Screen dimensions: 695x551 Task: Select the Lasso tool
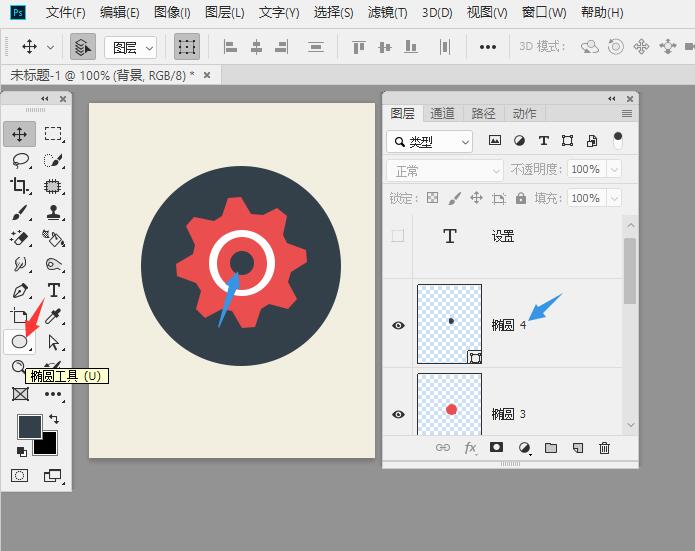[19, 160]
